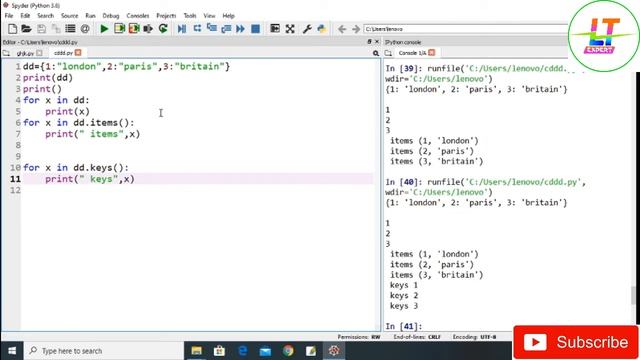The image size is (640, 360).
Task: Click the console vertical scrollbar handle
Action: [x=633, y=296]
